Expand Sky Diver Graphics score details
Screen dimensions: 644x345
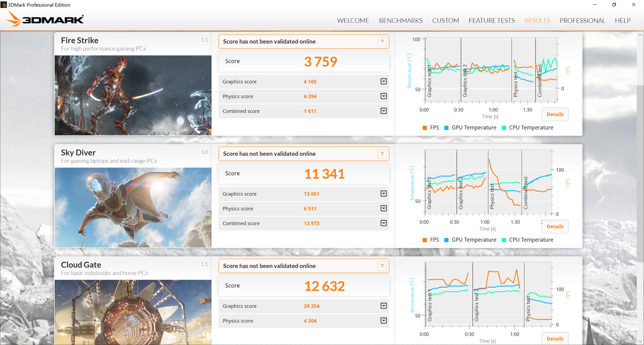click(x=384, y=194)
